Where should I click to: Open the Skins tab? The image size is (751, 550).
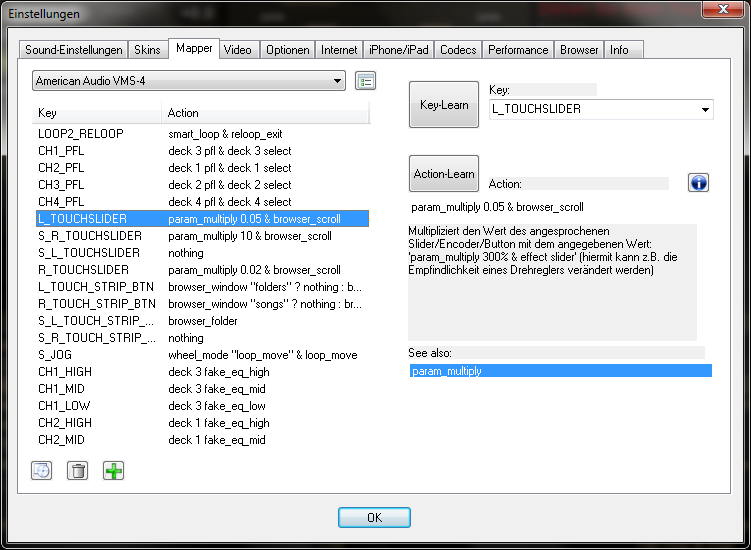(148, 50)
